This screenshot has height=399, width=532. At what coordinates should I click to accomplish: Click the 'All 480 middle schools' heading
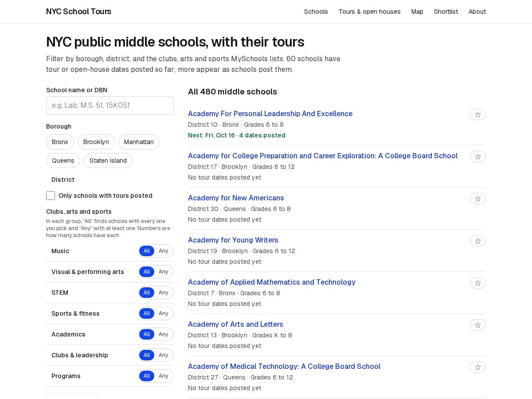(232, 92)
